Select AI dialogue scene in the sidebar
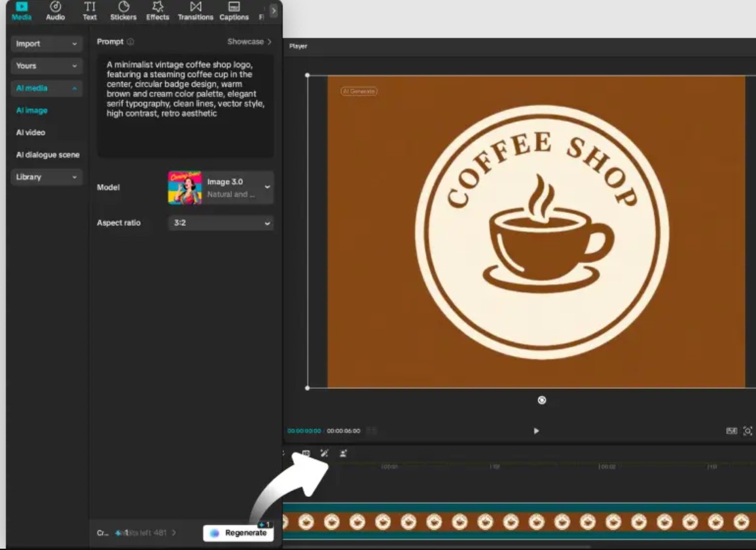The height and width of the screenshot is (550, 756). pos(48,155)
